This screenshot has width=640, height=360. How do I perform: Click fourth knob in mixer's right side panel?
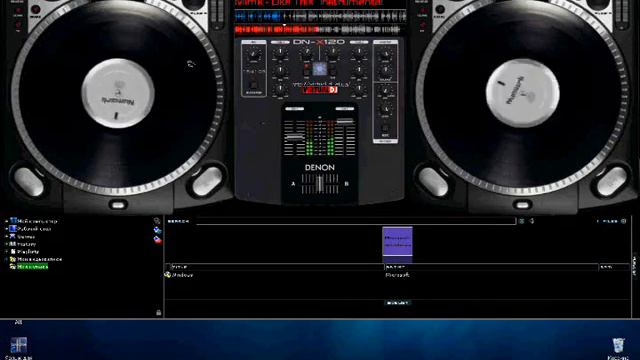pos(385,109)
